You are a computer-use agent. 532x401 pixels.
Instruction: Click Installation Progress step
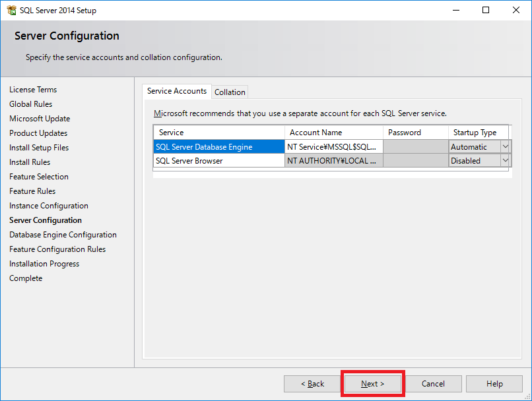[44, 264]
